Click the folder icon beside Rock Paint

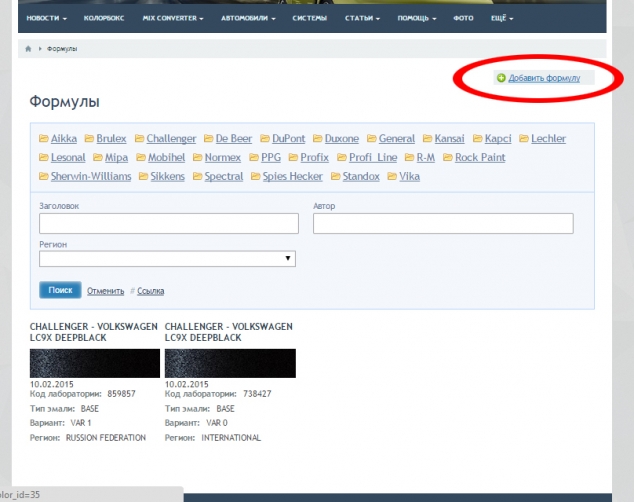click(448, 157)
